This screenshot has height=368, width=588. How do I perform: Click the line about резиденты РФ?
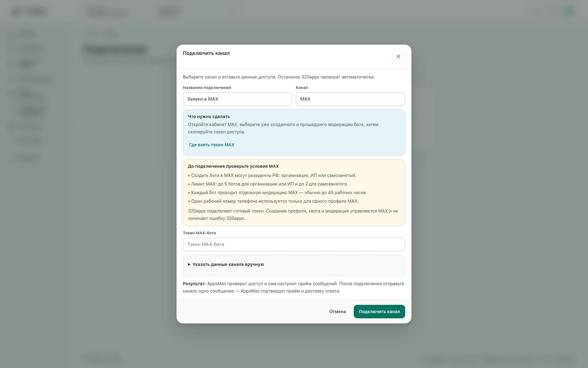(x=272, y=175)
